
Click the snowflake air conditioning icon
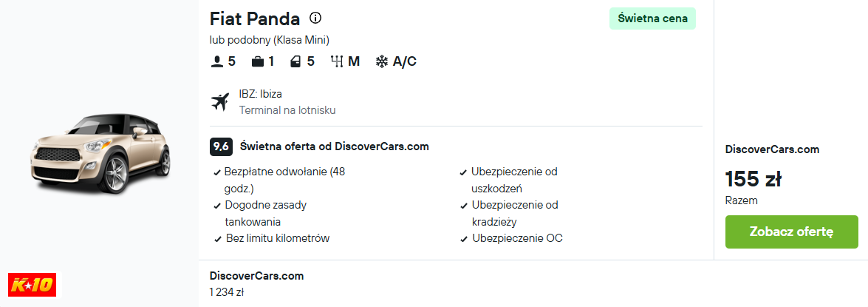(x=382, y=61)
